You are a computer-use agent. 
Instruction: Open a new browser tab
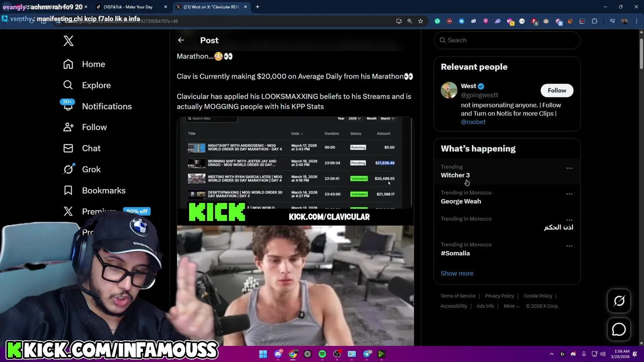pyautogui.click(x=257, y=7)
